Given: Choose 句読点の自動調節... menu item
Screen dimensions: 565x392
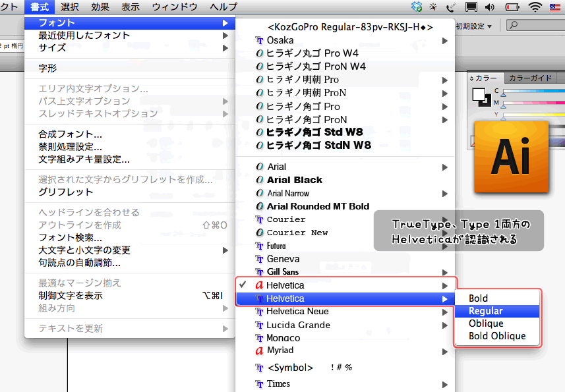Looking at the screenshot, I should (130, 263).
